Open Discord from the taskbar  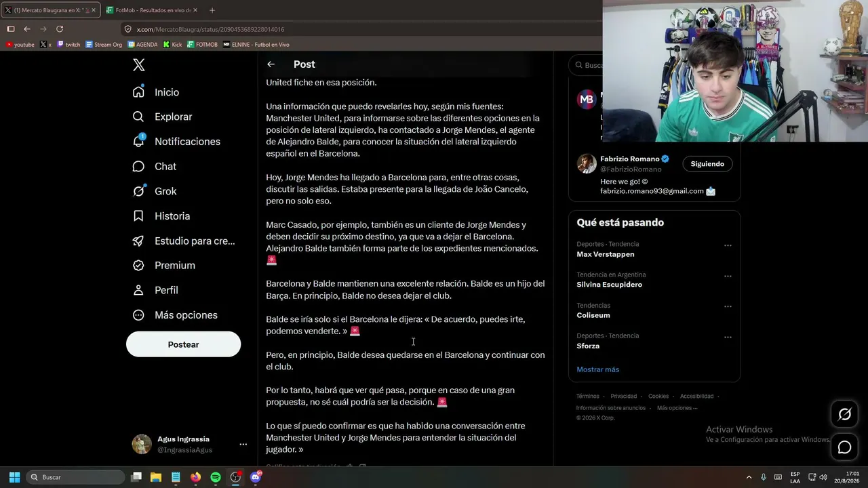[256, 477]
